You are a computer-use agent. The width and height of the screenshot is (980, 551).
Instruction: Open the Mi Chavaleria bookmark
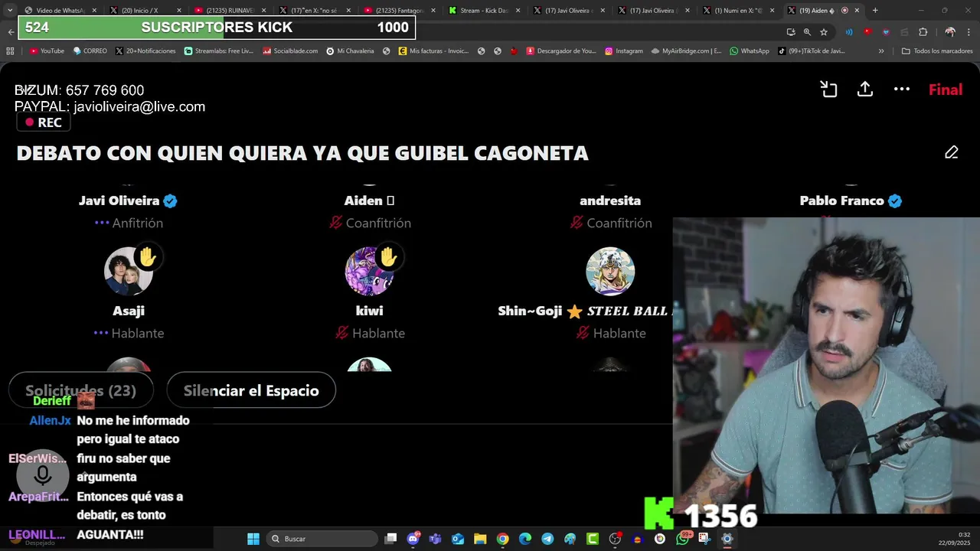coord(350,51)
